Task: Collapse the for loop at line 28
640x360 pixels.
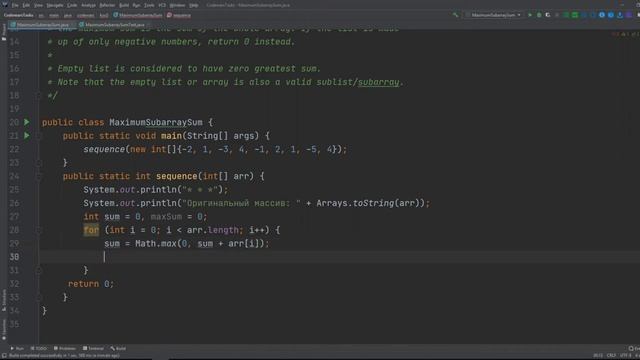Action: 38,230
